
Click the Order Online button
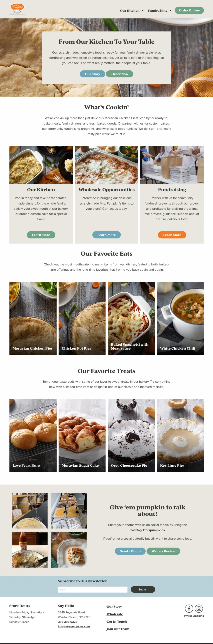click(x=189, y=10)
